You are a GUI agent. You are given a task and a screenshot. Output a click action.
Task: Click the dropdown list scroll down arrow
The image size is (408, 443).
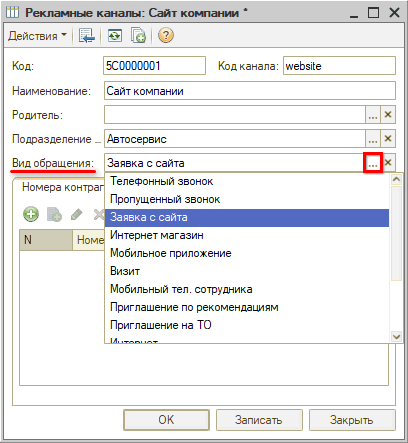pyautogui.click(x=396, y=336)
